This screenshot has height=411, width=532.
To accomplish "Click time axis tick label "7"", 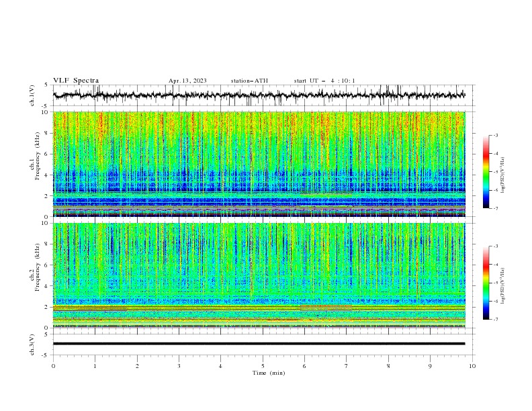I will pyautogui.click(x=347, y=366).
